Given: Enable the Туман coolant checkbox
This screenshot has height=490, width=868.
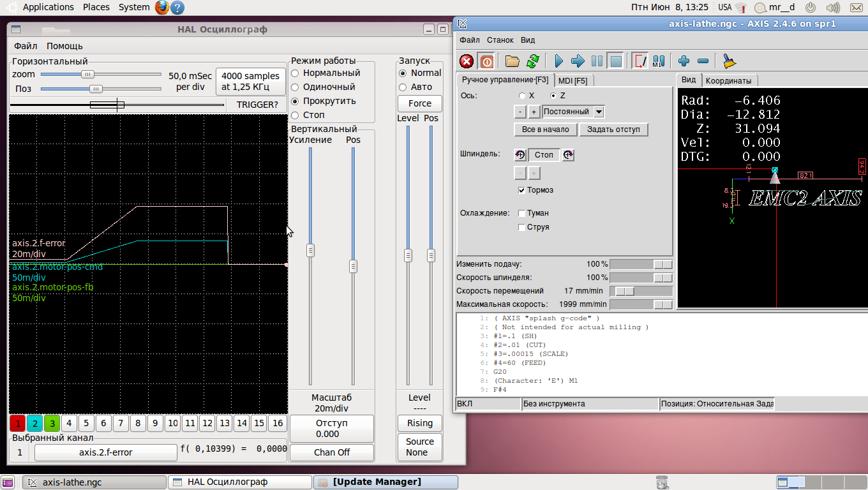Looking at the screenshot, I should [522, 213].
